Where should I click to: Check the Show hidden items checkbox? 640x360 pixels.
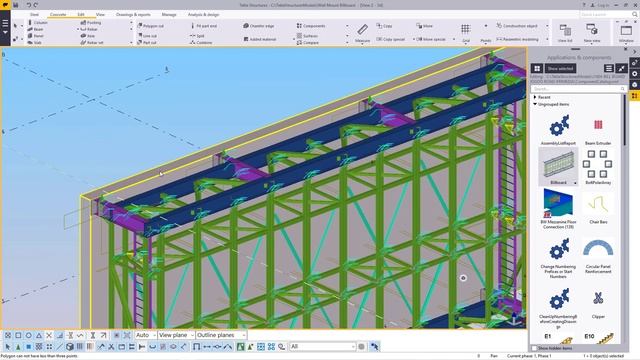click(x=534, y=348)
